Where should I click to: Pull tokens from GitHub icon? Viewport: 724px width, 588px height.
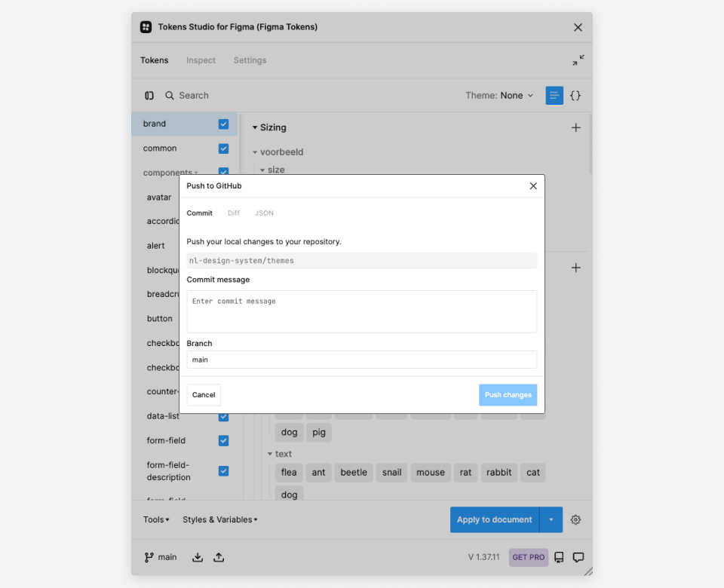[x=198, y=557]
